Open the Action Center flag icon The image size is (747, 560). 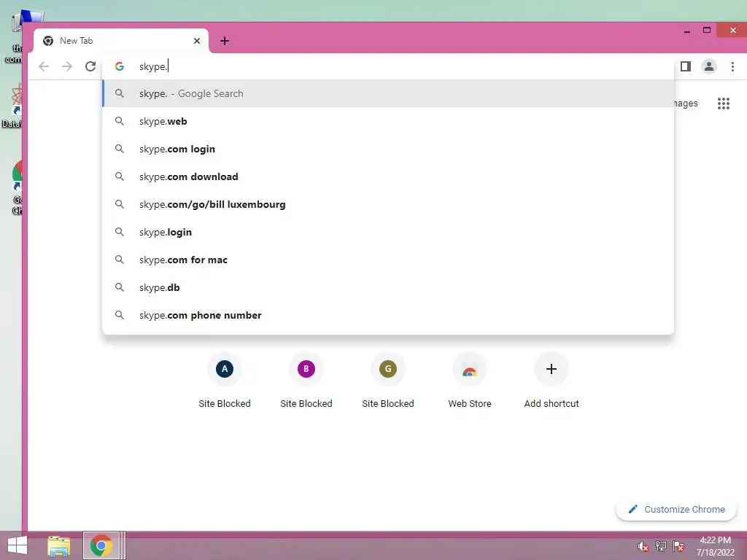[678, 546]
